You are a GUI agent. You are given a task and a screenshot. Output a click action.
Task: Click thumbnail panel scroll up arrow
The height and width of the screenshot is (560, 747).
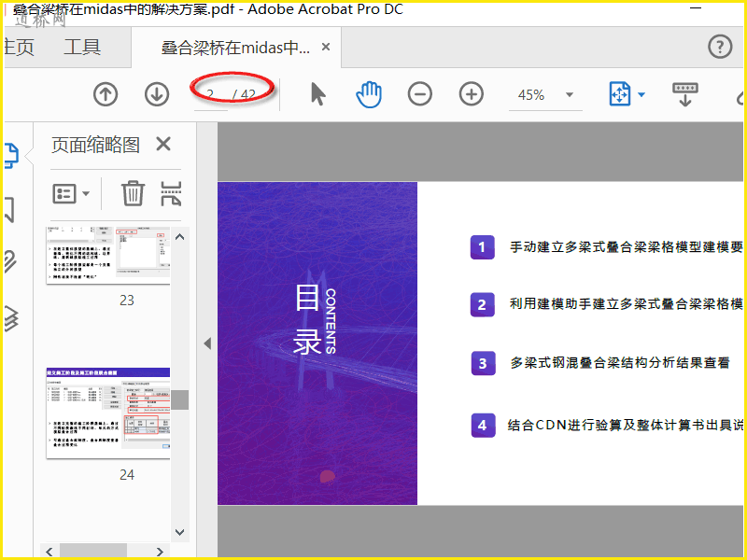(179, 237)
